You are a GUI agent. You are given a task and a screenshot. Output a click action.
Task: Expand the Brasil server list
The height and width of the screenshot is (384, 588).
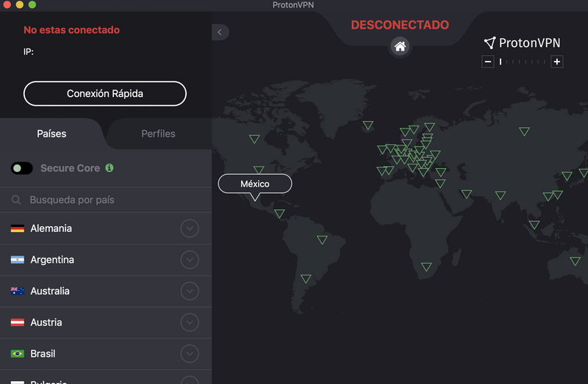(190, 354)
